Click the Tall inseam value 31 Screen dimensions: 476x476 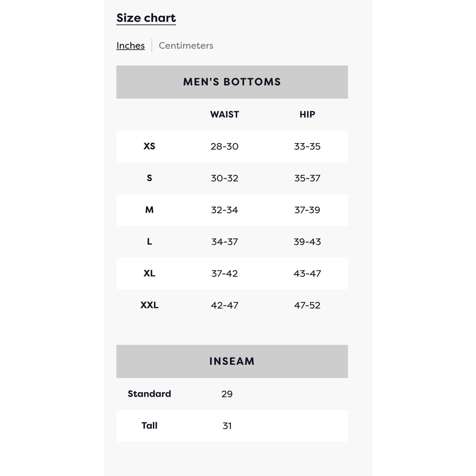click(227, 426)
